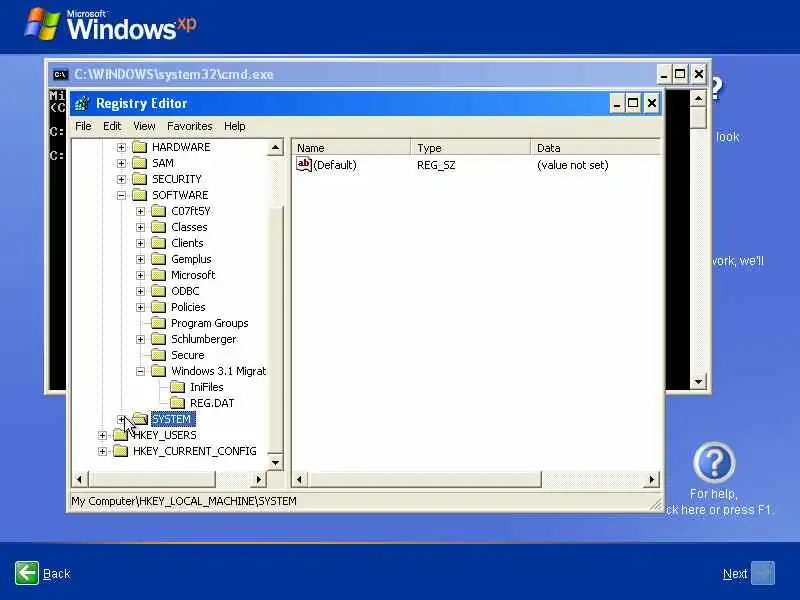Click the Policies folder icon

tap(159, 307)
